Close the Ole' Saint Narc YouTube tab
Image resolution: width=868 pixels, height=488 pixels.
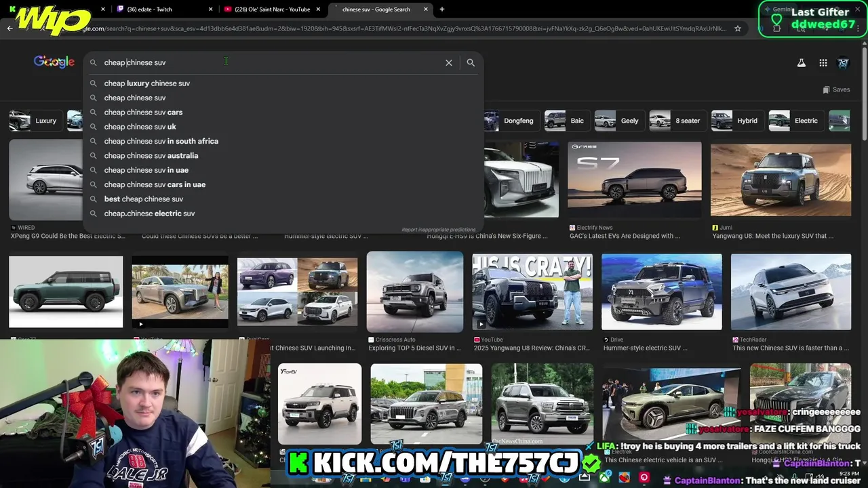(318, 9)
